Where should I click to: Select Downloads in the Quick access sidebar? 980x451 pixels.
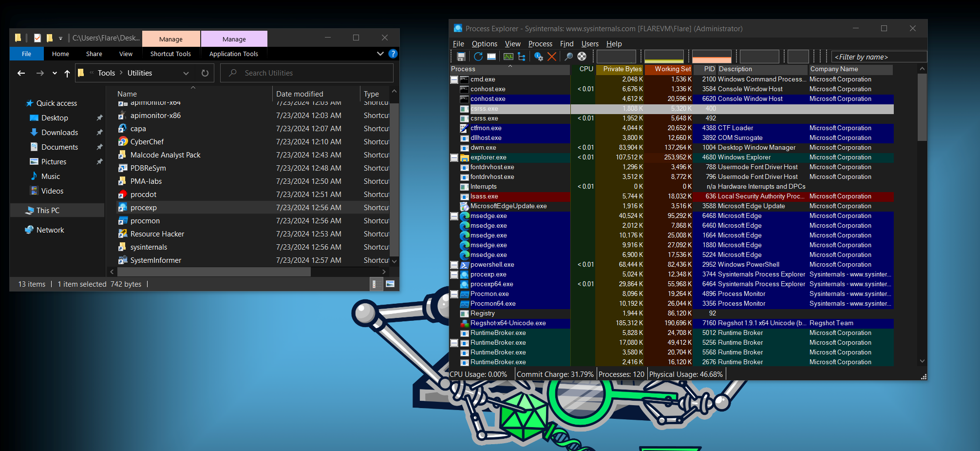(x=59, y=133)
